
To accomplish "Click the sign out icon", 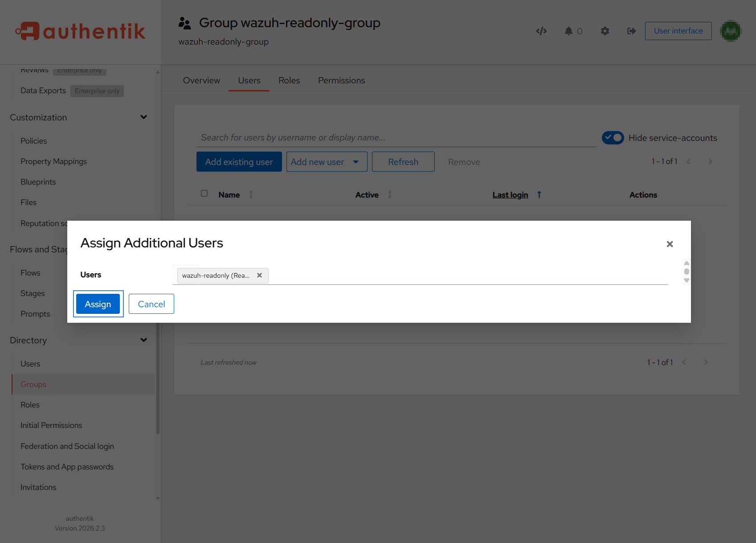I will (631, 31).
